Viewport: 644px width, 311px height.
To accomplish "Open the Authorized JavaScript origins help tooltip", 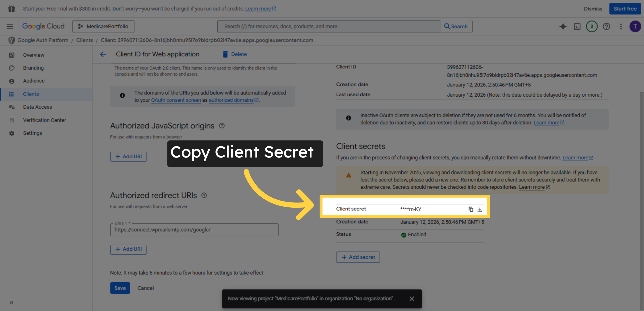I will [222, 126].
